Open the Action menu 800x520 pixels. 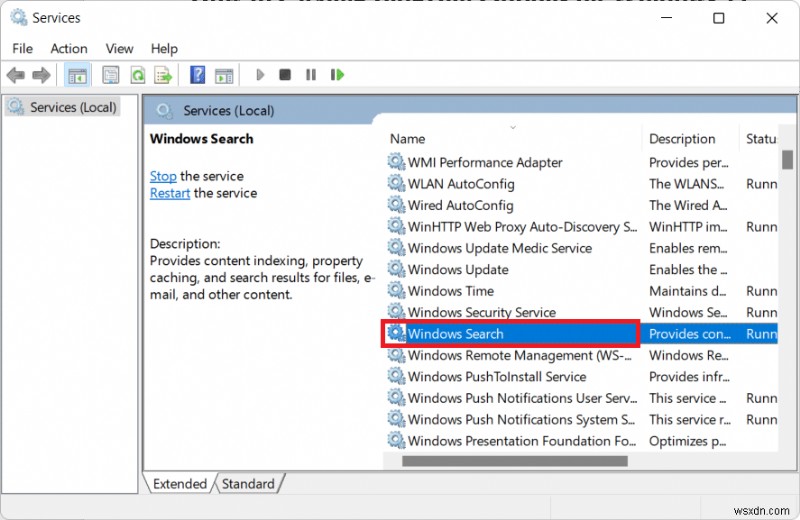coord(69,48)
